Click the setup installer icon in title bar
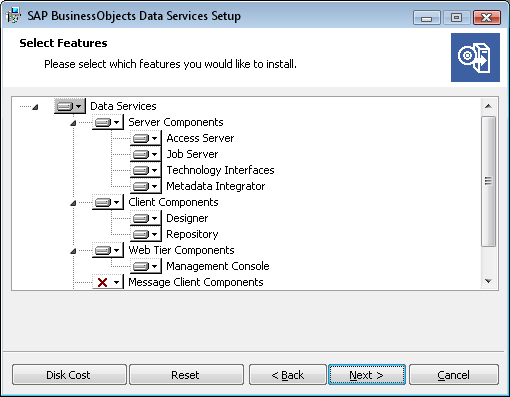This screenshot has width=510, height=397. 14,15
